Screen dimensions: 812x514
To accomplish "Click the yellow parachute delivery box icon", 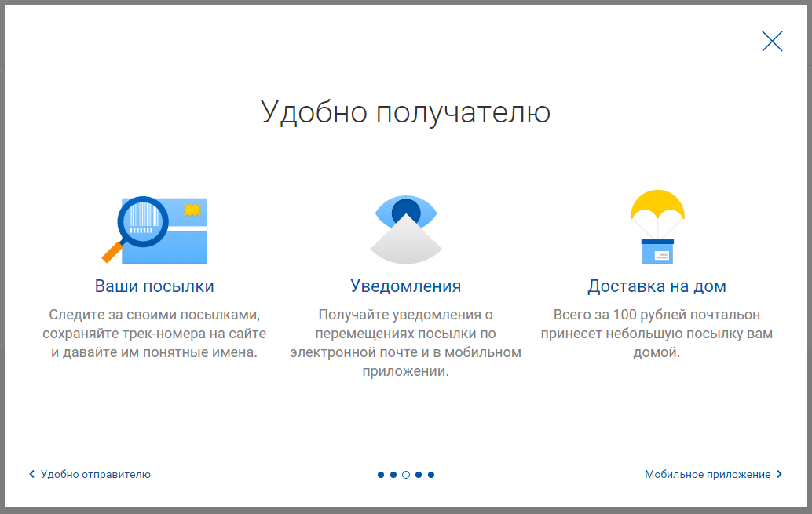I will pyautogui.click(x=657, y=227).
